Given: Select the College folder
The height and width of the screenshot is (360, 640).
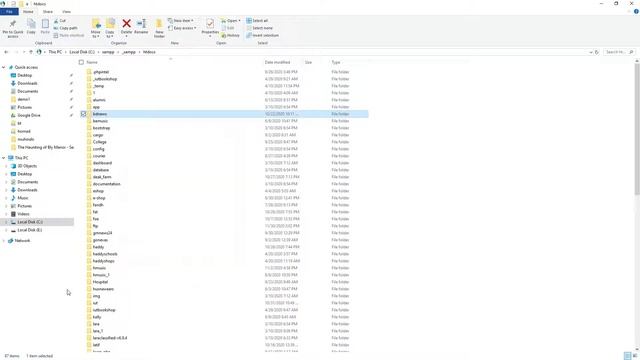Looking at the screenshot, I should pos(99,142).
